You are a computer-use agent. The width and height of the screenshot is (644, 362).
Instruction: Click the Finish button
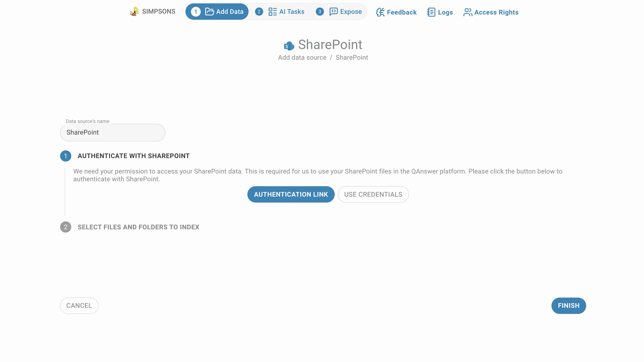coord(569,306)
